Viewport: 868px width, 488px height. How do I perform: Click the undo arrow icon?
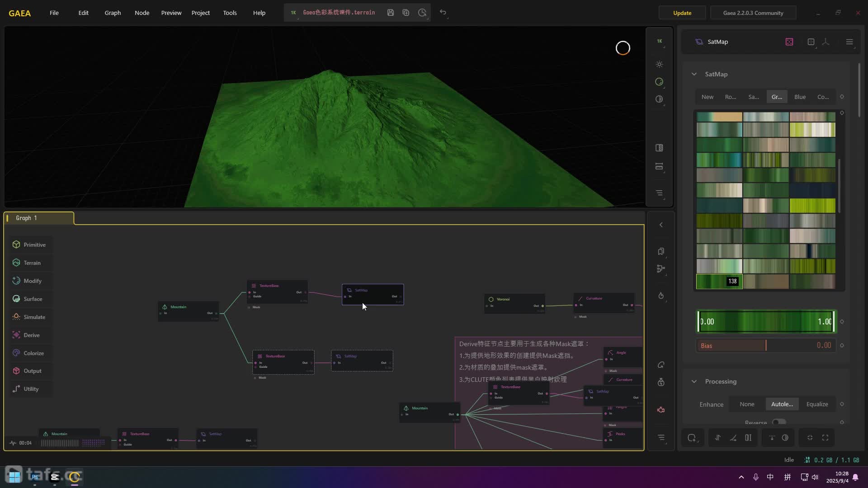click(x=443, y=13)
